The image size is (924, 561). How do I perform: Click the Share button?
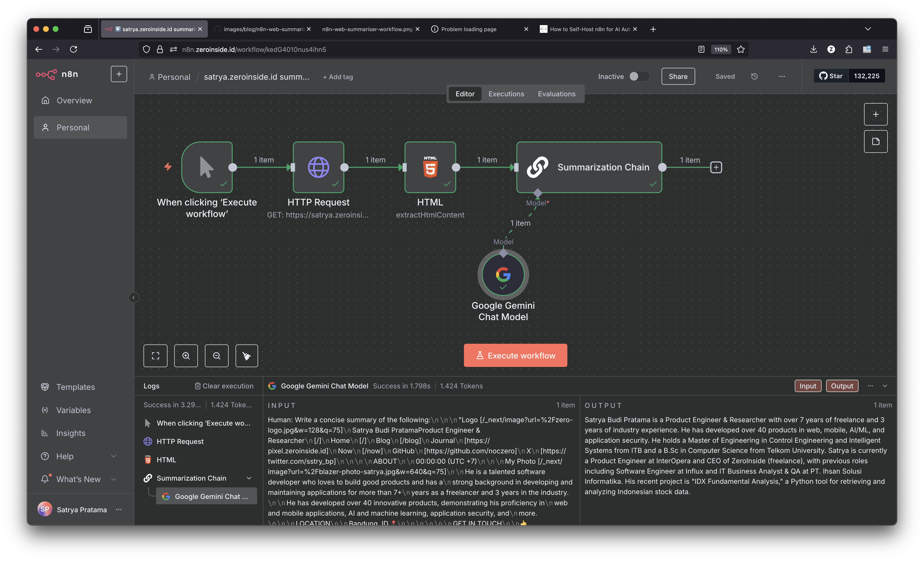[678, 77]
